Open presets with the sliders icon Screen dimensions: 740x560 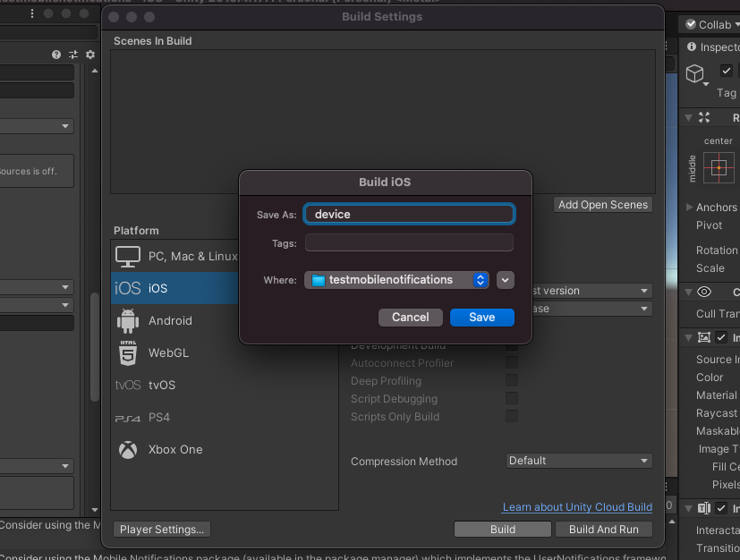[73, 55]
